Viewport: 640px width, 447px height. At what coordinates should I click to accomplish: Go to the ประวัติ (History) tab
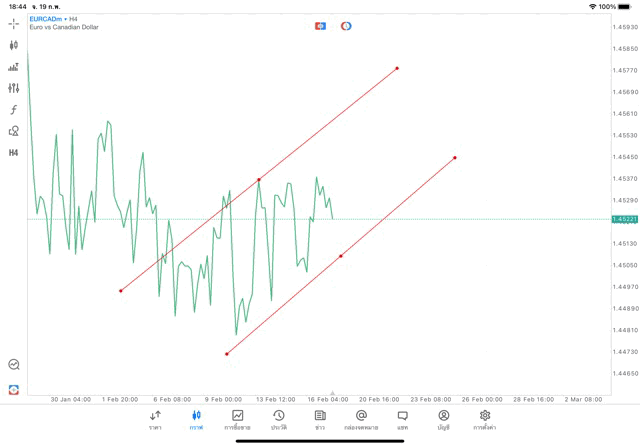coord(278,419)
